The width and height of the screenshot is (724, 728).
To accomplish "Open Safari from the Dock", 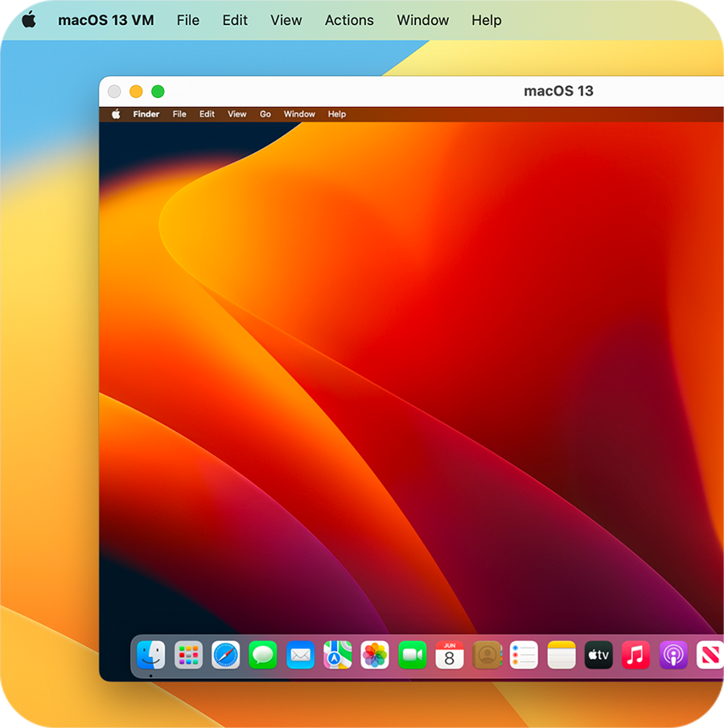I will coord(226,656).
